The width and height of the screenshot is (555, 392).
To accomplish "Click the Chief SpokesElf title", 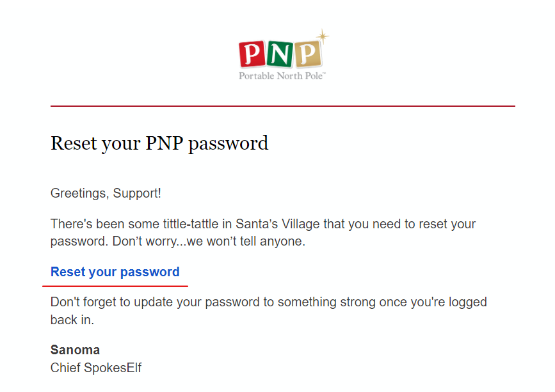I will pos(96,368).
